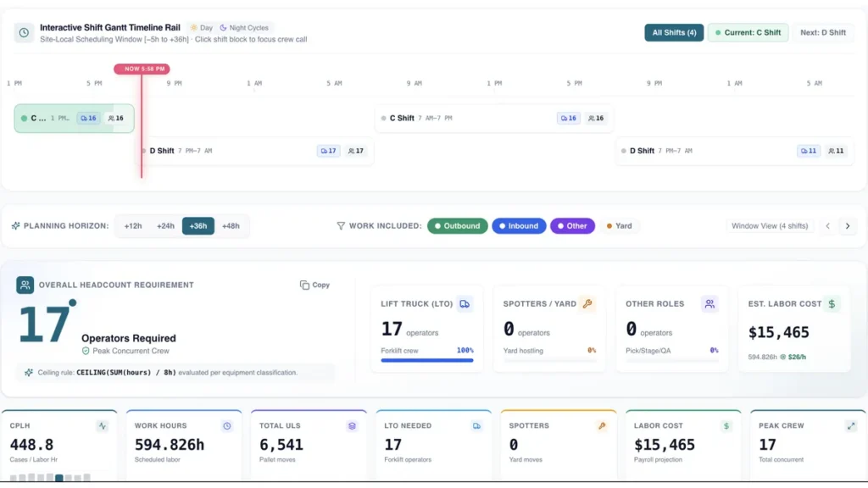The height and width of the screenshot is (488, 868).
Task: Click the clock icon beside Gantt Timeline title
Action: [x=24, y=33]
